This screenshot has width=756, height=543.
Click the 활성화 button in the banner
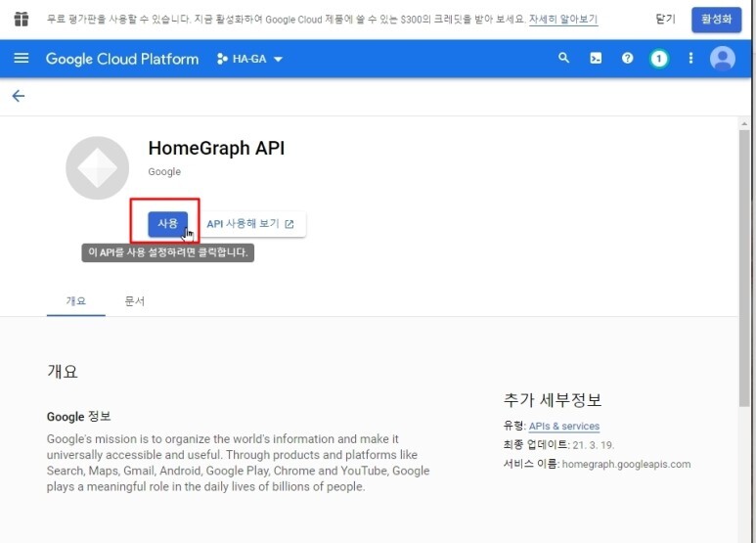717,20
